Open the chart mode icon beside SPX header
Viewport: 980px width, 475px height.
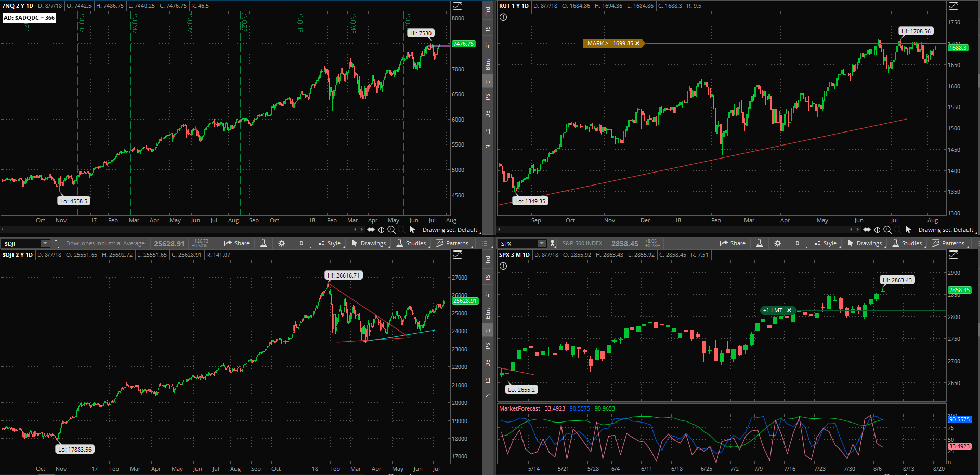(953, 255)
